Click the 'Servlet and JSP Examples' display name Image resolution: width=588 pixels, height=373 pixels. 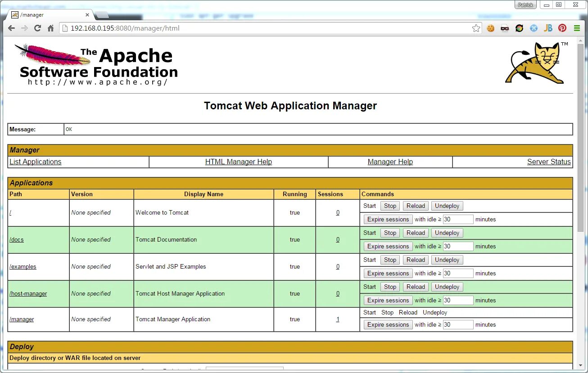tap(171, 266)
